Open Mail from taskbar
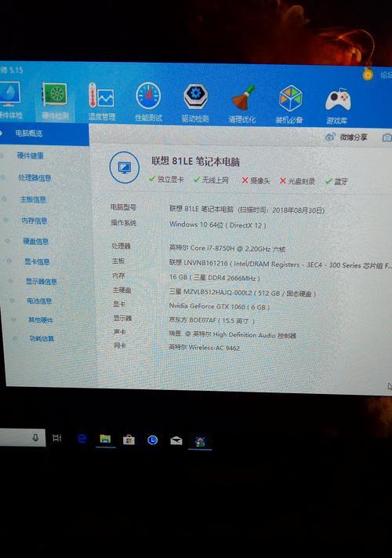The image size is (392, 558). coord(176,441)
